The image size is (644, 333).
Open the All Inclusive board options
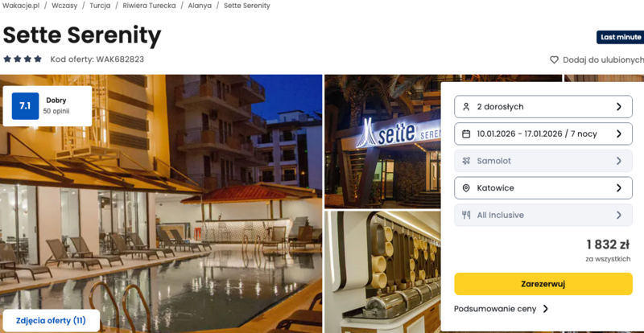point(543,215)
